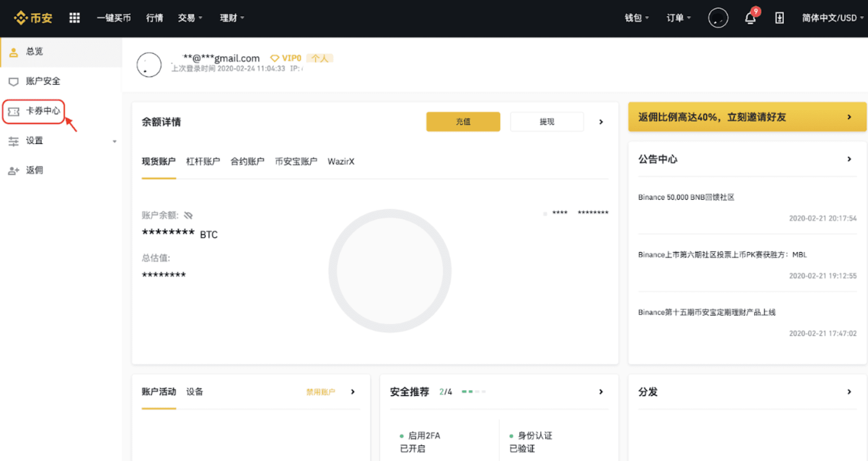This screenshot has width=868, height=461.
Task: Click the 提现 withdraw button
Action: pyautogui.click(x=547, y=122)
